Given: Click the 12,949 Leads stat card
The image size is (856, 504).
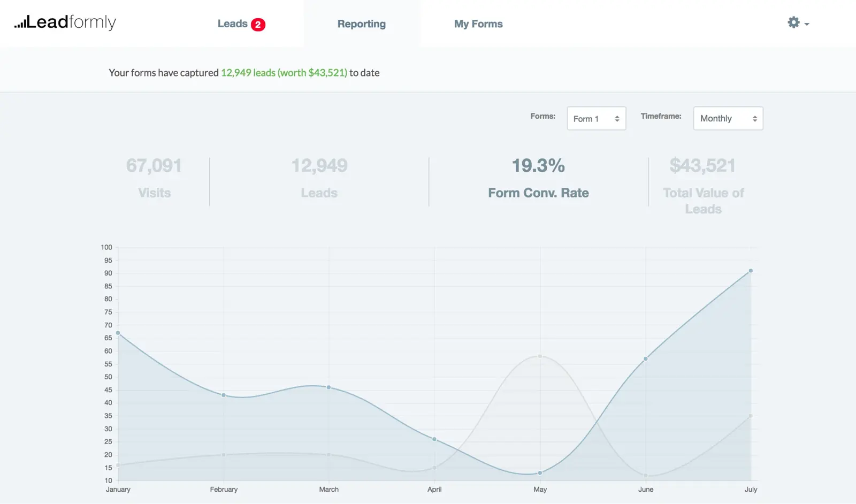Looking at the screenshot, I should (319, 178).
